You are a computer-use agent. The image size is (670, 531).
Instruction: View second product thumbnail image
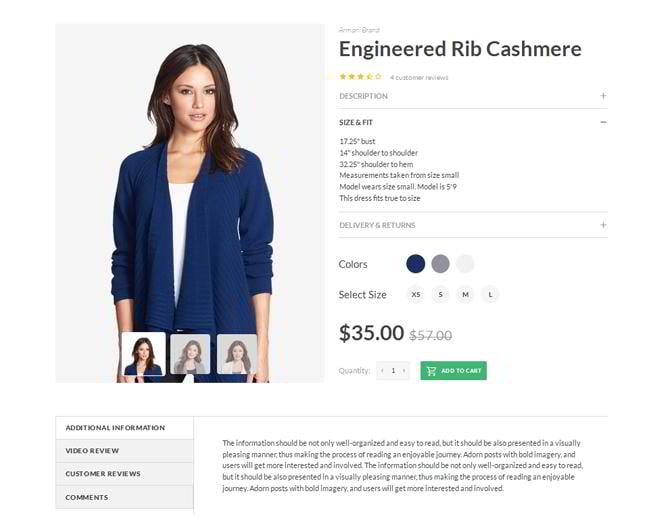point(190,354)
